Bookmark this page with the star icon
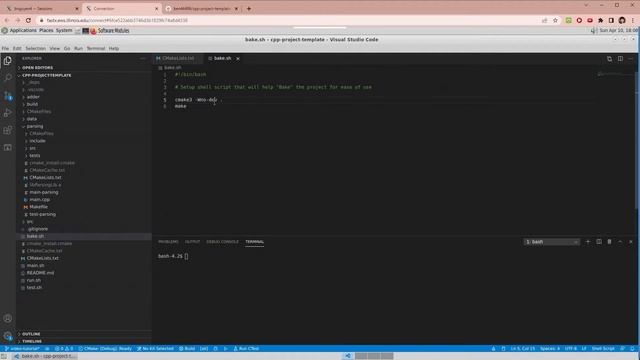Image resolution: width=640 pixels, height=360 pixels. coord(555,20)
